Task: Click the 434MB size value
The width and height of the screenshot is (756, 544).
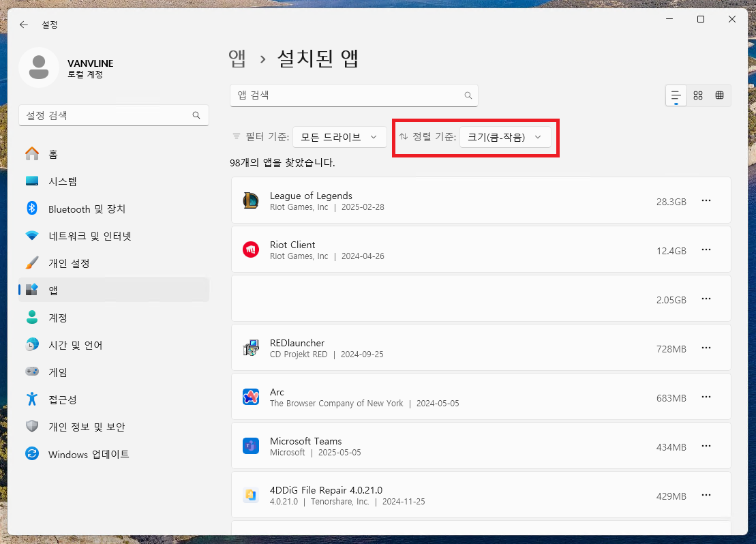Action: point(671,448)
